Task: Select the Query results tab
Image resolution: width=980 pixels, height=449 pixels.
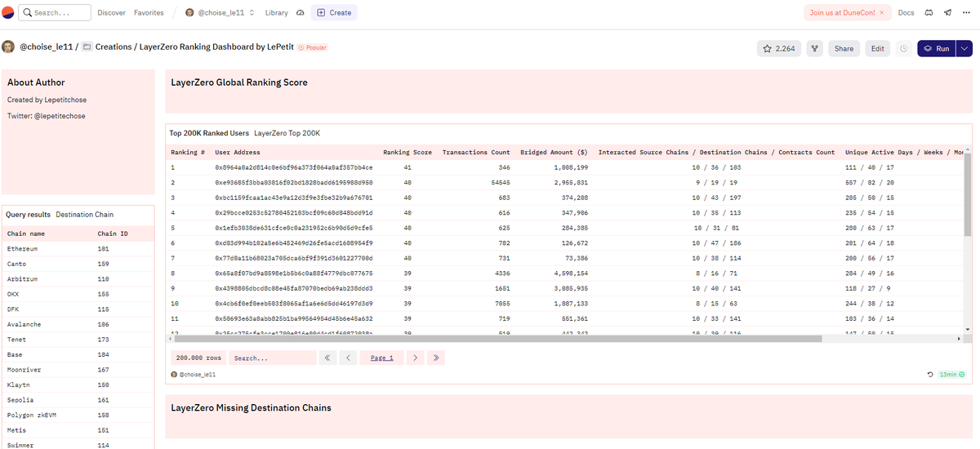Action: 28,215
